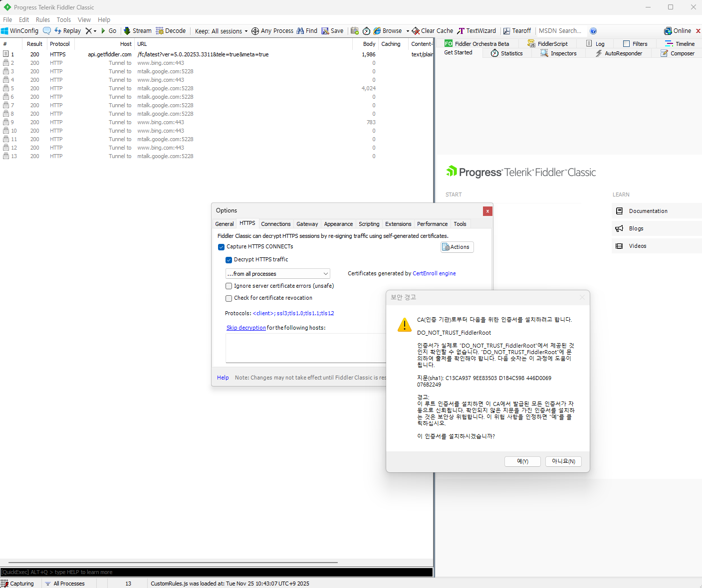Screen dimensions: 702x588
Task: Click the CertEnroll engine link
Action: [x=434, y=274]
